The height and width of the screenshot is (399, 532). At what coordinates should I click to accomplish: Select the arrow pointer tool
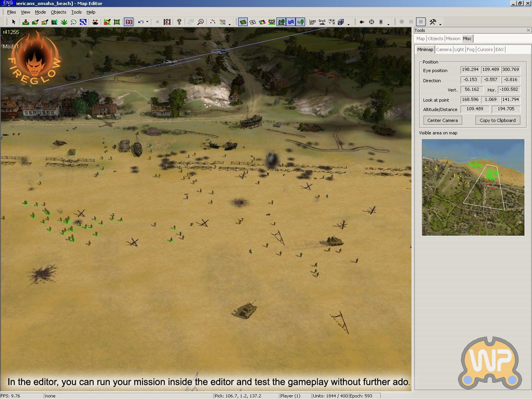[x=14, y=22]
